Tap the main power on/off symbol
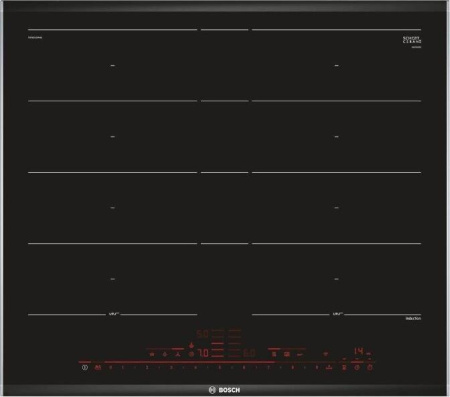 pyautogui.click(x=85, y=368)
